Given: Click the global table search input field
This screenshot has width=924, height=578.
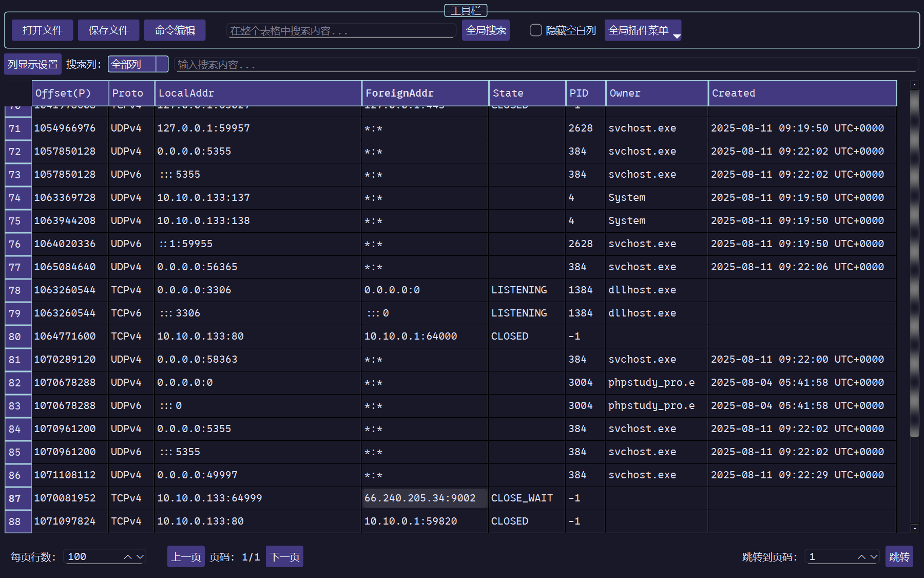Looking at the screenshot, I should pos(341,31).
